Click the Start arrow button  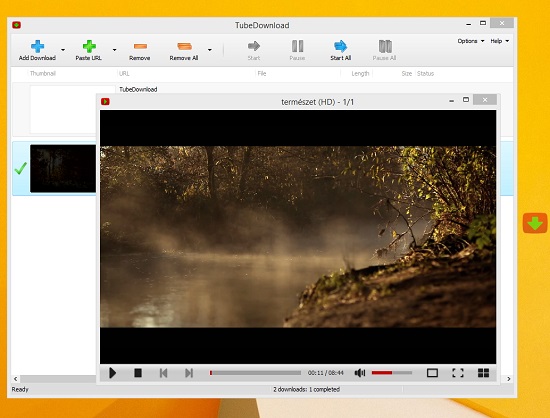[254, 50]
